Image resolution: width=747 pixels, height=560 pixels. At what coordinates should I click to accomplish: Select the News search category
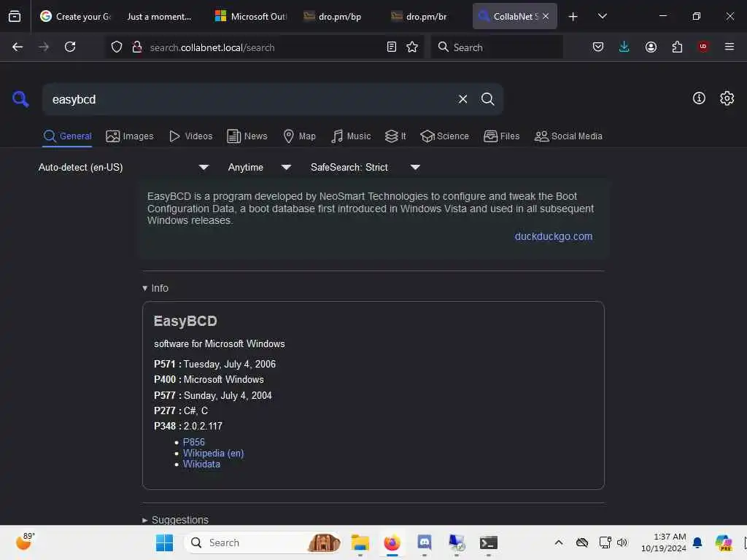(x=247, y=136)
